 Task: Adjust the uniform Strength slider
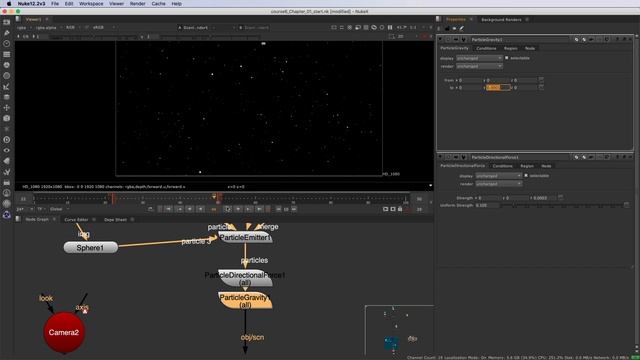pos(563,205)
